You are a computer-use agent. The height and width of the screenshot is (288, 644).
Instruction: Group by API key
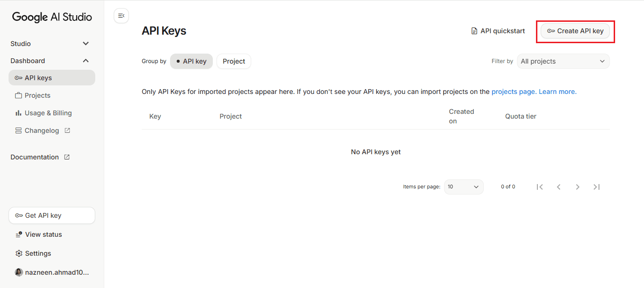[191, 61]
